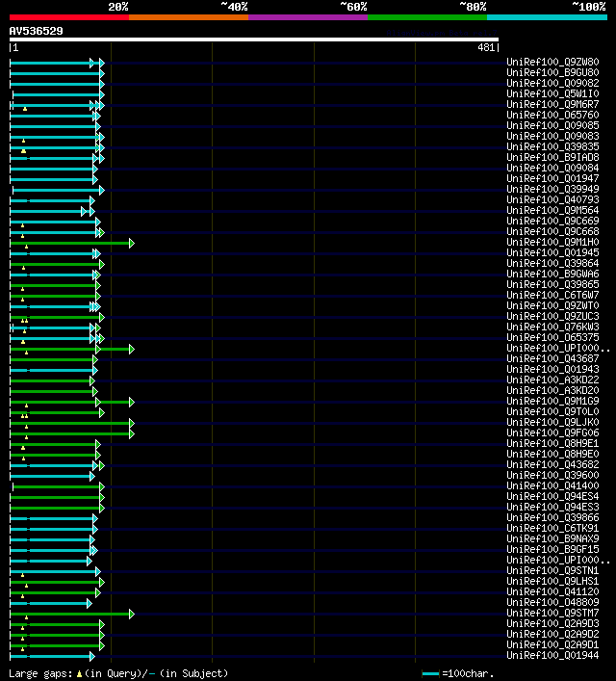616x681 pixels.
Task: Select the UniRef100_C6T6W7 label
Action: (x=552, y=295)
